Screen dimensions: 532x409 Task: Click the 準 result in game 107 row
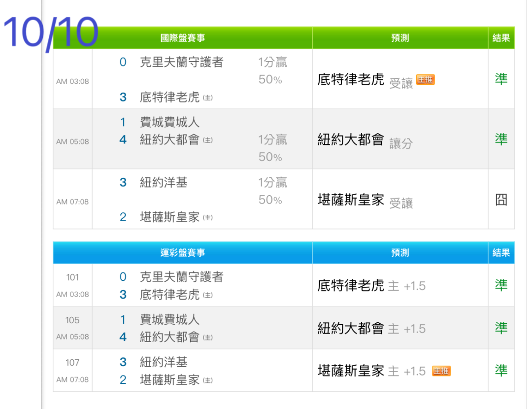click(x=501, y=370)
